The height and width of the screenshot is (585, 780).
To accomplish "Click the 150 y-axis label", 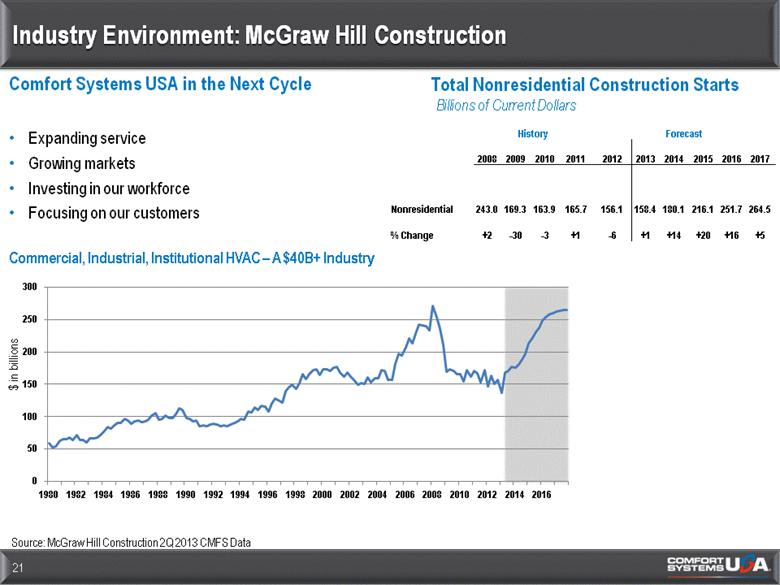I will point(30,384).
